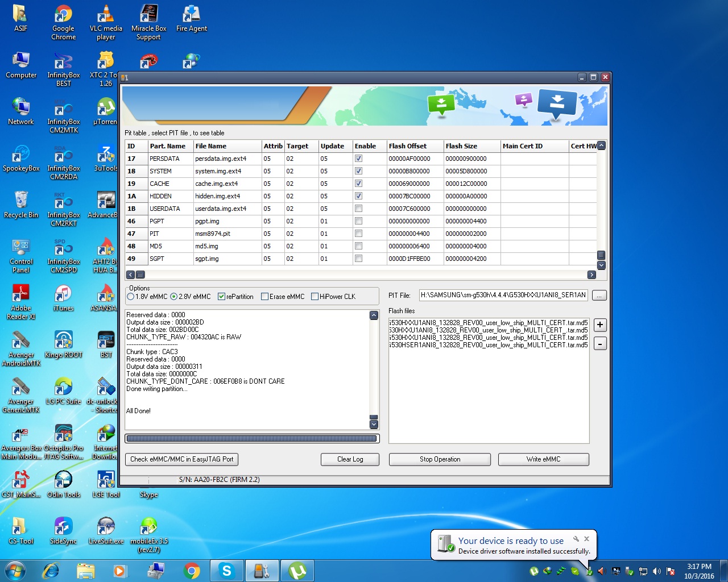Open SideSync desktop shortcut
Image resolution: width=728 pixels, height=582 pixels.
click(63, 531)
